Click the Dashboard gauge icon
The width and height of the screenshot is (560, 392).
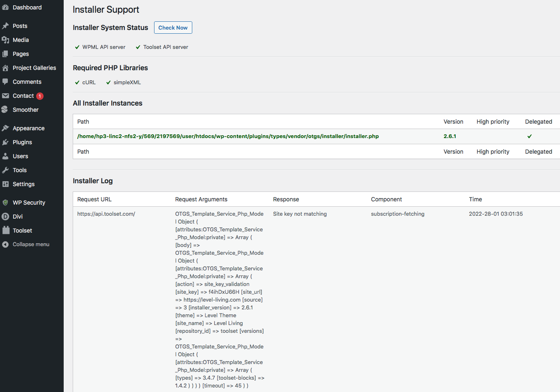tap(5, 7)
